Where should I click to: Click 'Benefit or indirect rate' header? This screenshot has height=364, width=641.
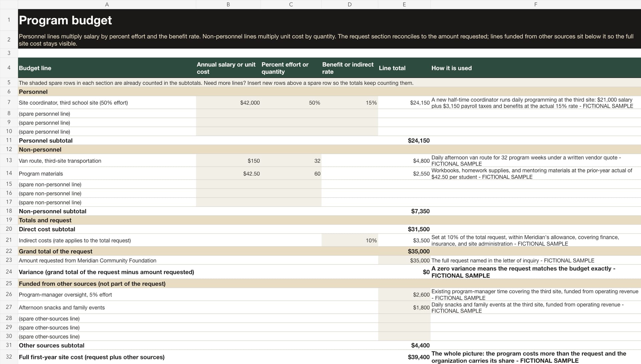coord(350,68)
